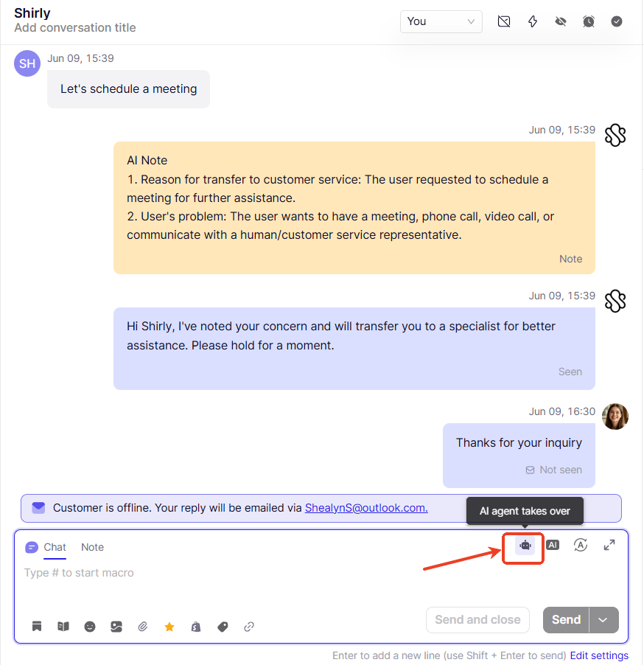
Task: Click the orange star rating icon
Action: coord(169,627)
